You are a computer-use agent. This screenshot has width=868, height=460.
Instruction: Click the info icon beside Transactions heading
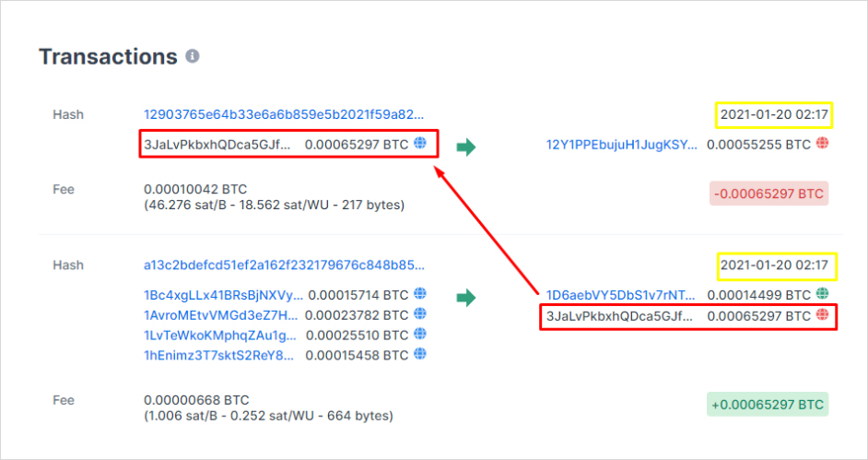tap(192, 56)
